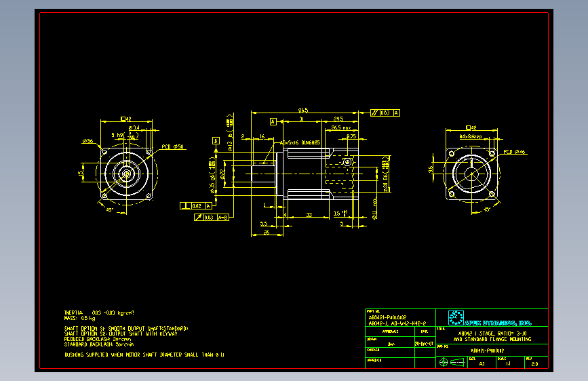
Task: Click the 'M4x8deep' thread callout
Action: [x=471, y=136]
